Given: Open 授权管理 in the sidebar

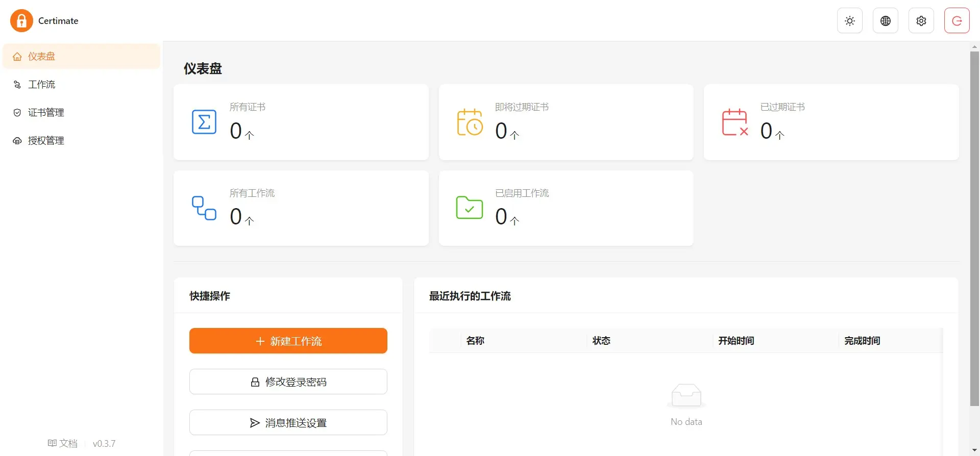Looking at the screenshot, I should (45, 141).
